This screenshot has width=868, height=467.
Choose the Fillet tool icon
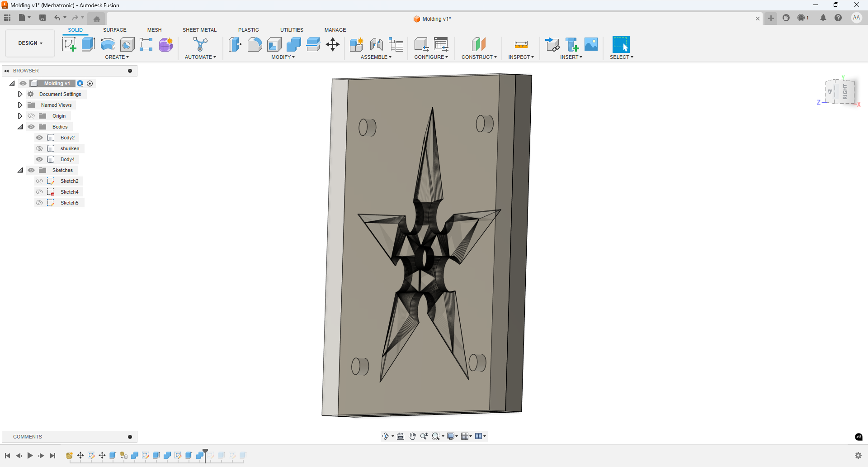[x=255, y=44]
